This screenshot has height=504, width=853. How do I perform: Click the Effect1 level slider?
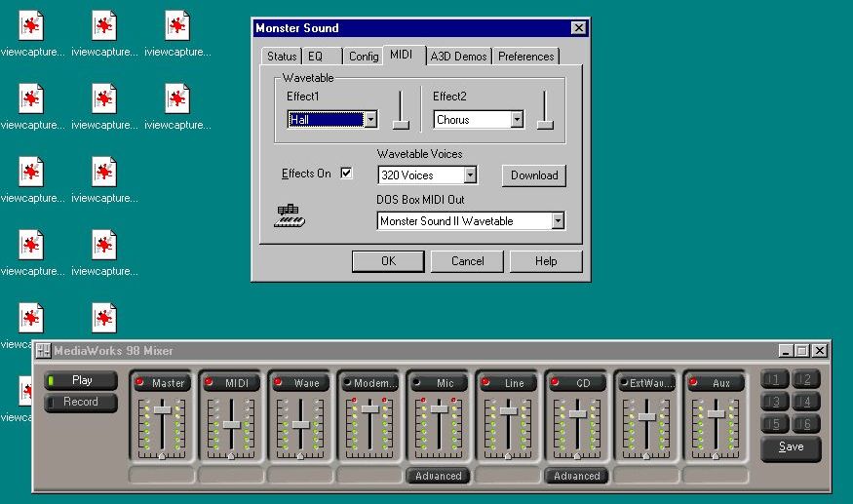coord(401,125)
